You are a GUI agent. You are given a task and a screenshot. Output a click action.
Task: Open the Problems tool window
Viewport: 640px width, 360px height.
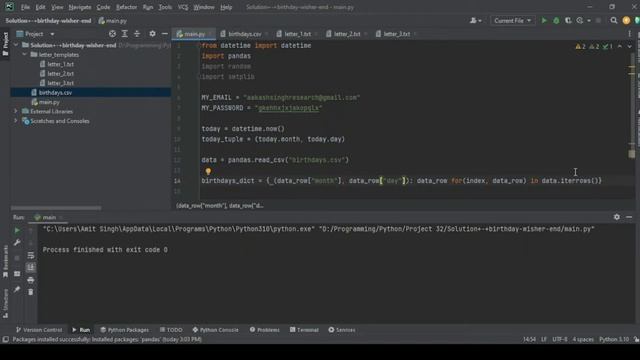(x=264, y=330)
